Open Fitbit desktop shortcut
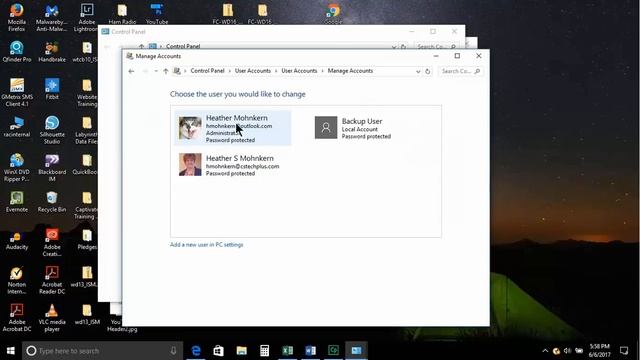This screenshot has height=360, width=640. [52, 89]
